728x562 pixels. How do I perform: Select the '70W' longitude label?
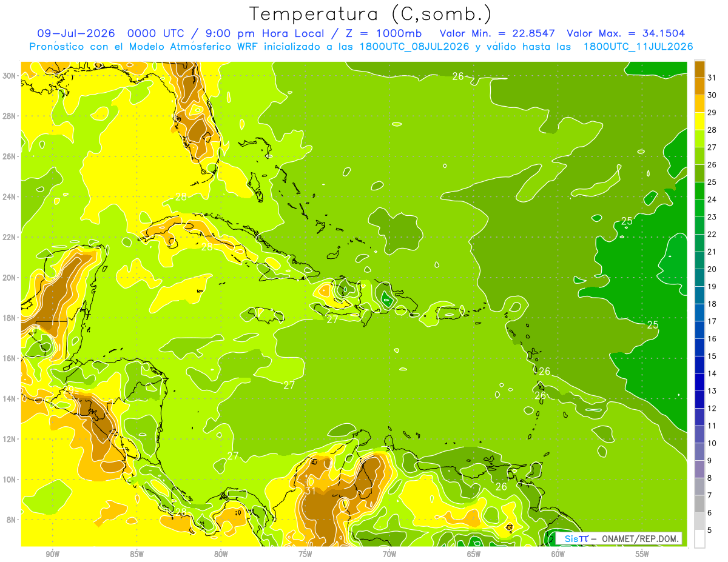click(389, 554)
